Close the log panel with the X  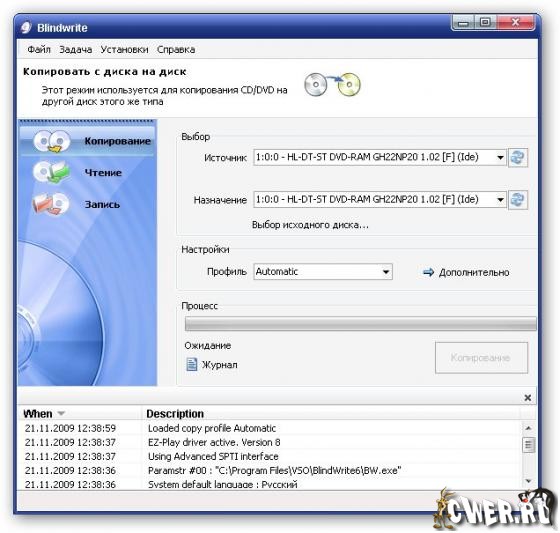(528, 398)
